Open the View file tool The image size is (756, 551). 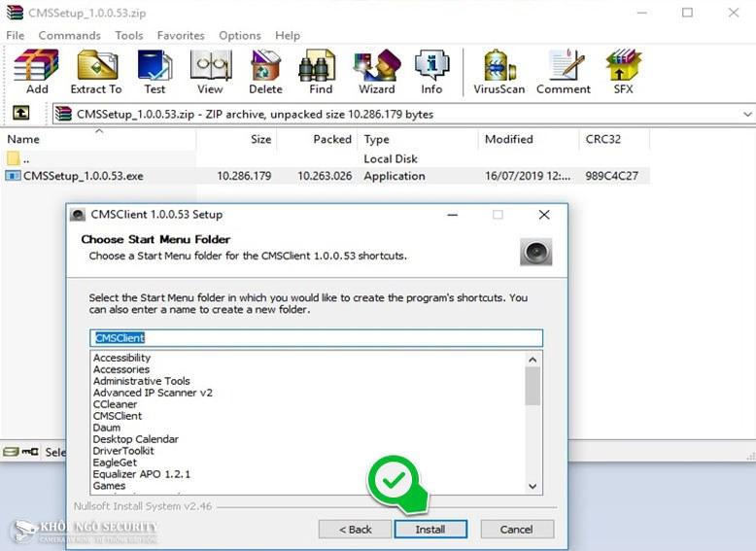pos(210,71)
